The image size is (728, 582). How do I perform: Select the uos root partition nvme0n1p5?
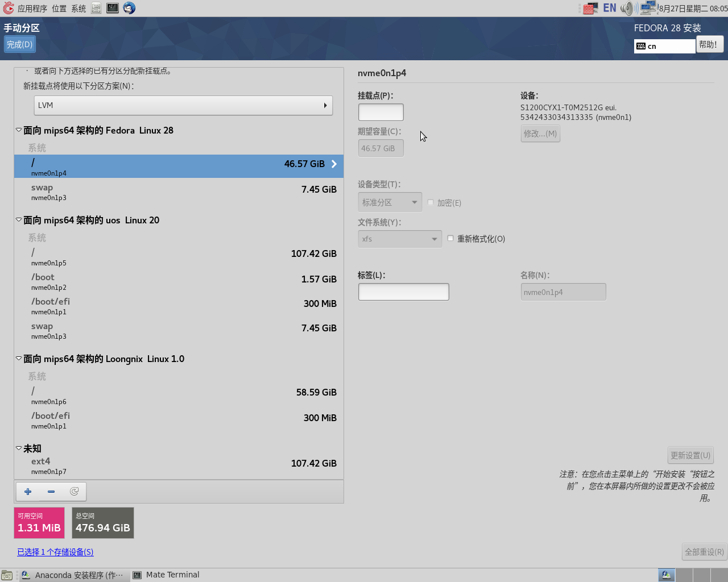[179, 256]
